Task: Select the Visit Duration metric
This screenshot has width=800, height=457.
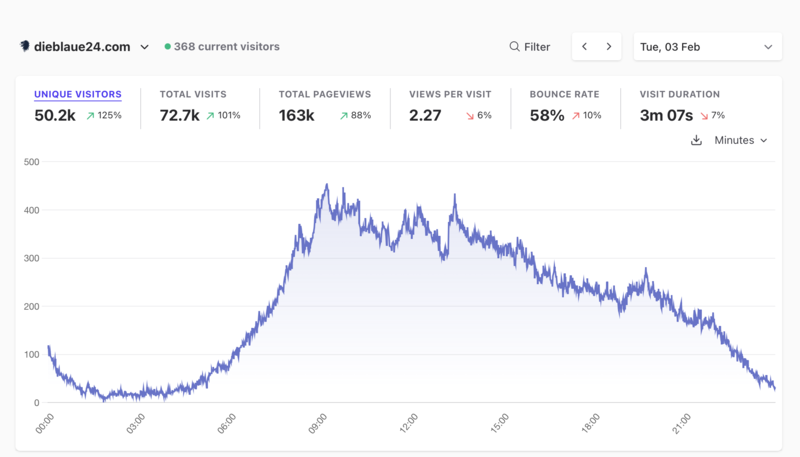Action: pos(680,95)
